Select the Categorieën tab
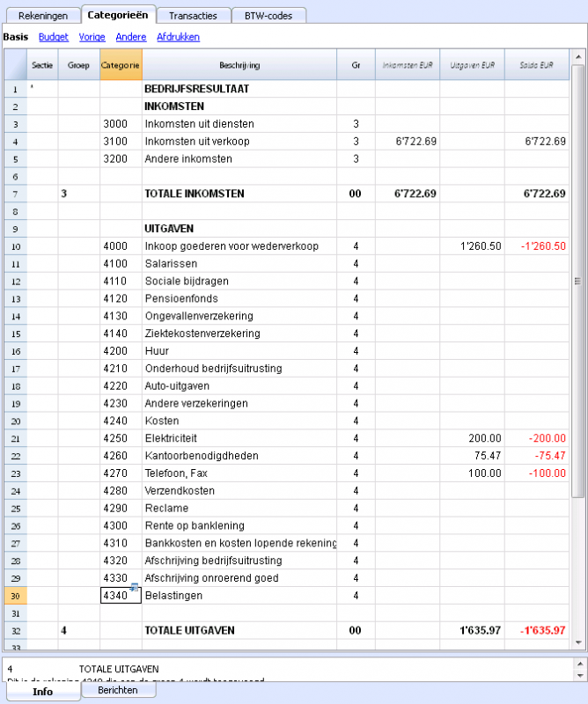Screen dimensions: 588x704 coord(118,15)
